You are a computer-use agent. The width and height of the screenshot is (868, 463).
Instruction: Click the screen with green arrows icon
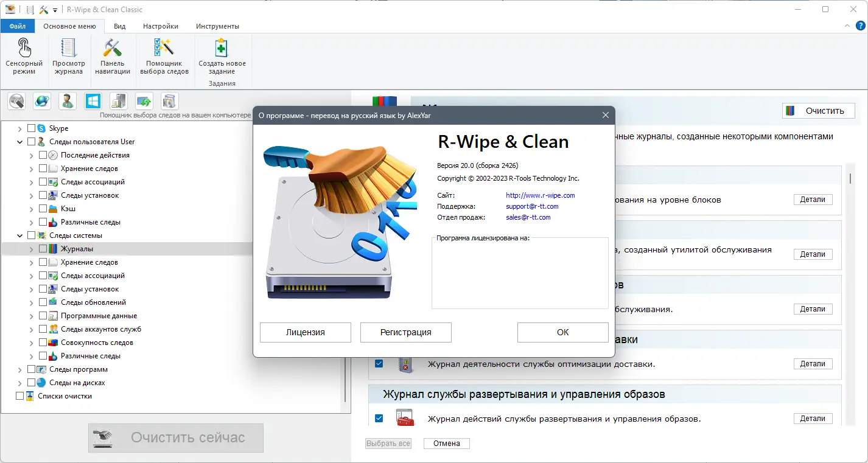point(144,101)
